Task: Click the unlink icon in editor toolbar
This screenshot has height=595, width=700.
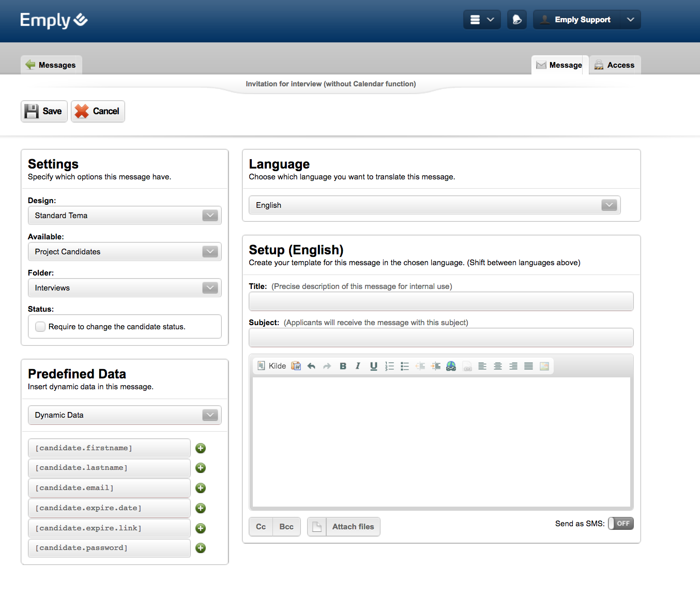Action: pyautogui.click(x=467, y=366)
